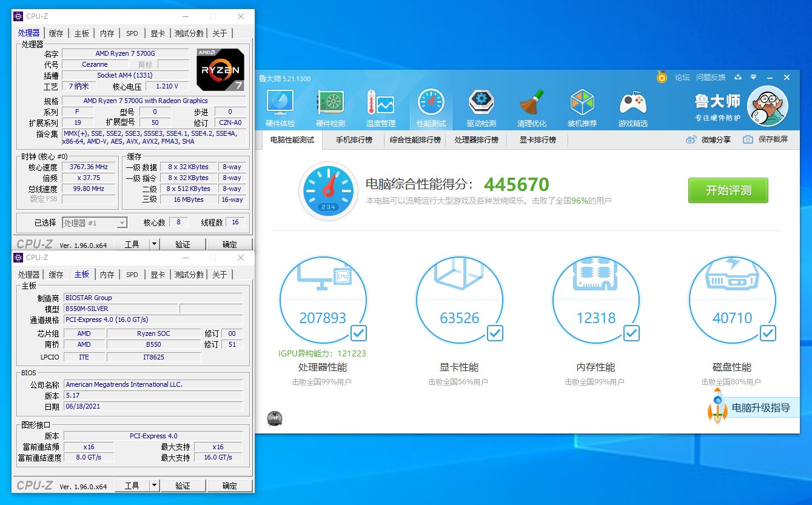
Task: Open 处理器排行榜 tab
Action: tap(477, 140)
